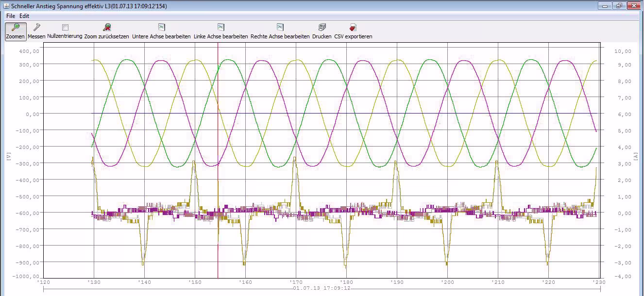Image resolution: width=644 pixels, height=296 pixels.
Task: Edit the left axis with Linke Achse bearbeiten
Action: pyautogui.click(x=220, y=28)
